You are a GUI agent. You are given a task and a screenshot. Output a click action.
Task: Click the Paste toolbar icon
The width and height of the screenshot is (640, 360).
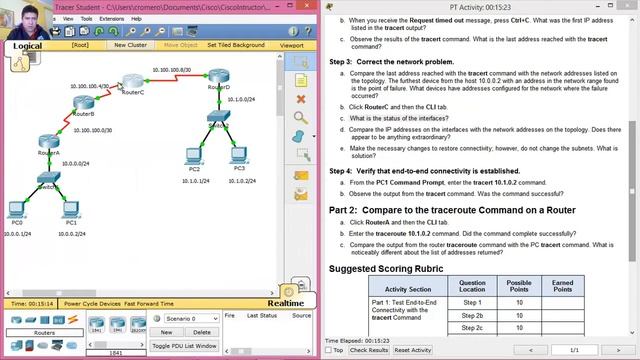84,31
